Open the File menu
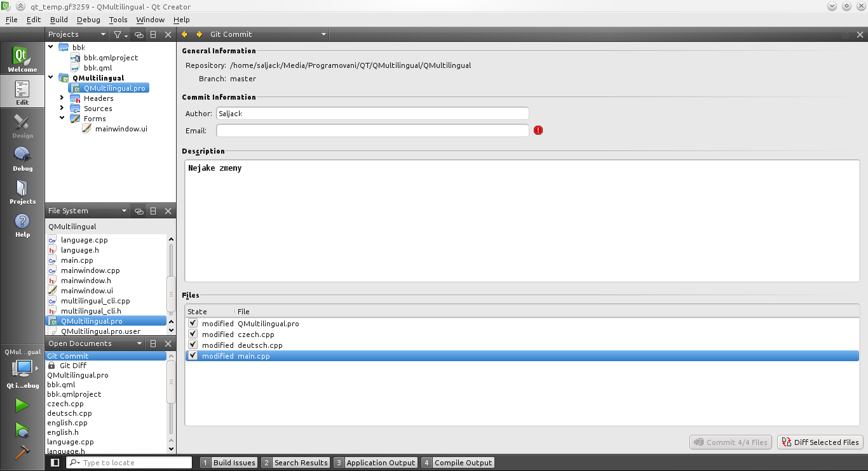The width and height of the screenshot is (868, 471). click(11, 20)
